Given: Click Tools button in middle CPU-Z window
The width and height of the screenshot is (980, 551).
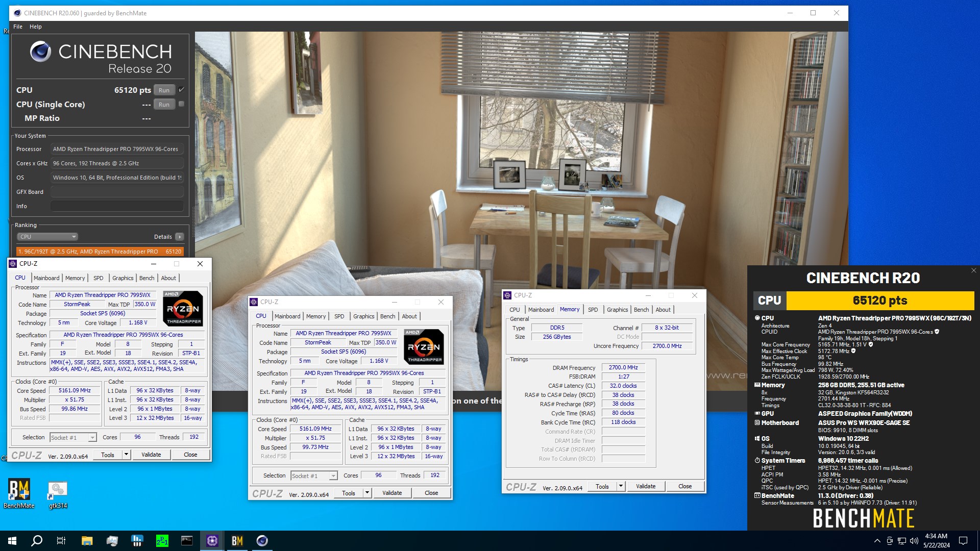Looking at the screenshot, I should (349, 493).
